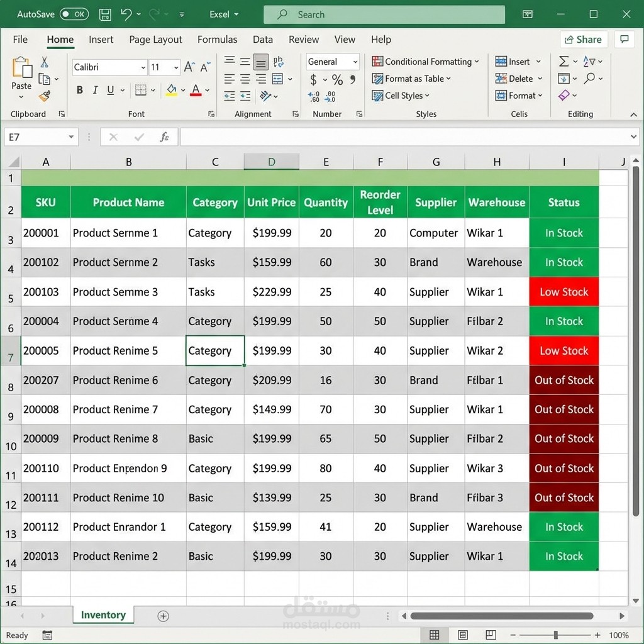Switch to the Insert ribbon tab
644x644 pixels.
101,40
